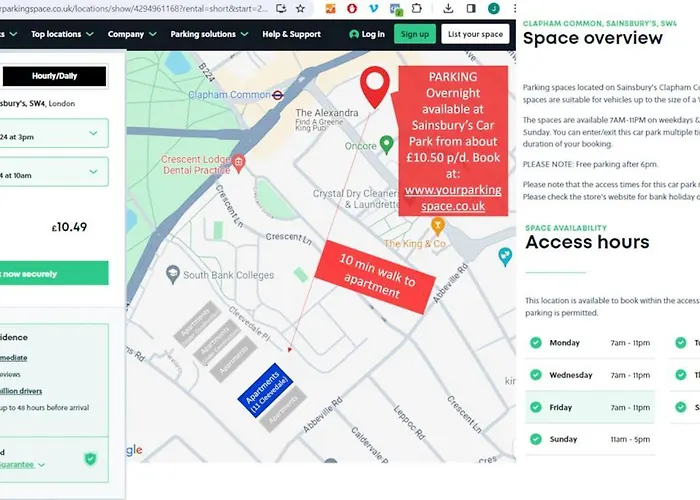
Task: Expand the Parking solutions dropdown
Action: (209, 34)
